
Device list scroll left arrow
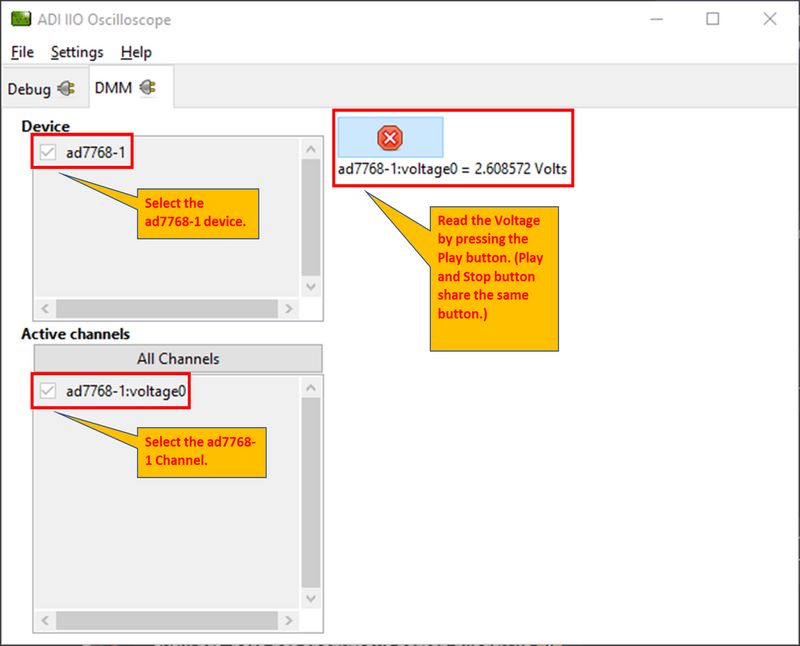click(45, 308)
